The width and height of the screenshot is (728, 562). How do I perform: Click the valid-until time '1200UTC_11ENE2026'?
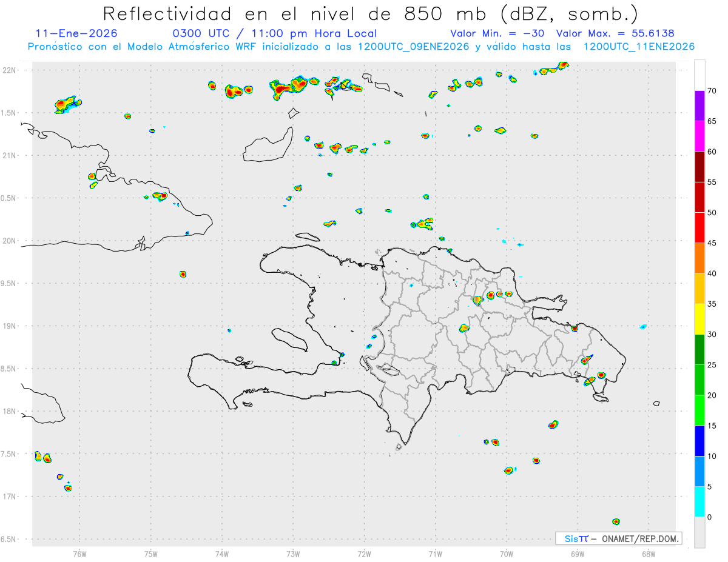pyautogui.click(x=639, y=47)
